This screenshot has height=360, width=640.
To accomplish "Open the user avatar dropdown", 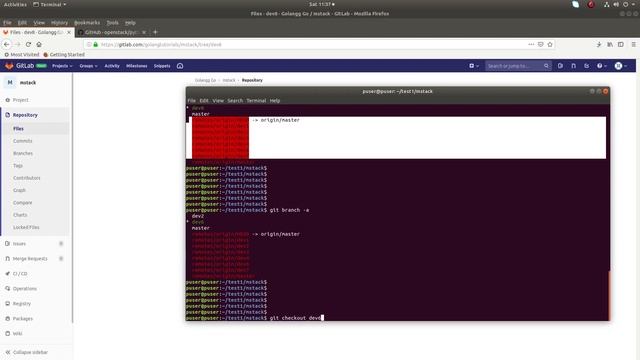I will tap(620, 66).
